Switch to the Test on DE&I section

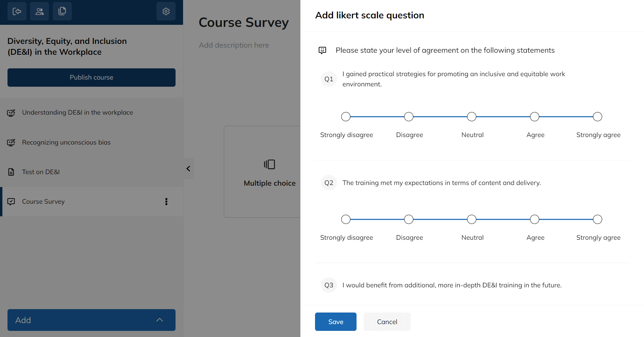[40, 172]
